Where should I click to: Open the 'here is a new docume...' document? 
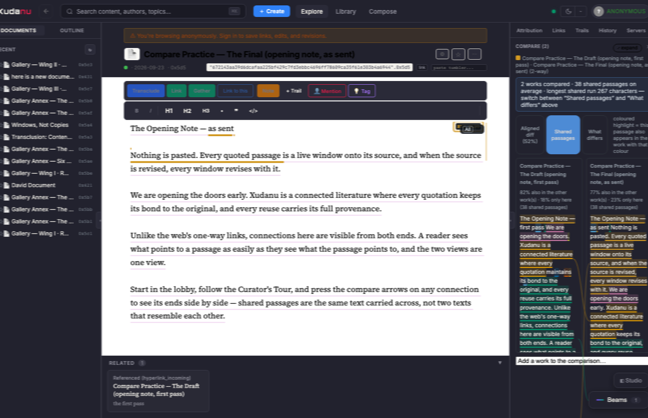(47, 76)
